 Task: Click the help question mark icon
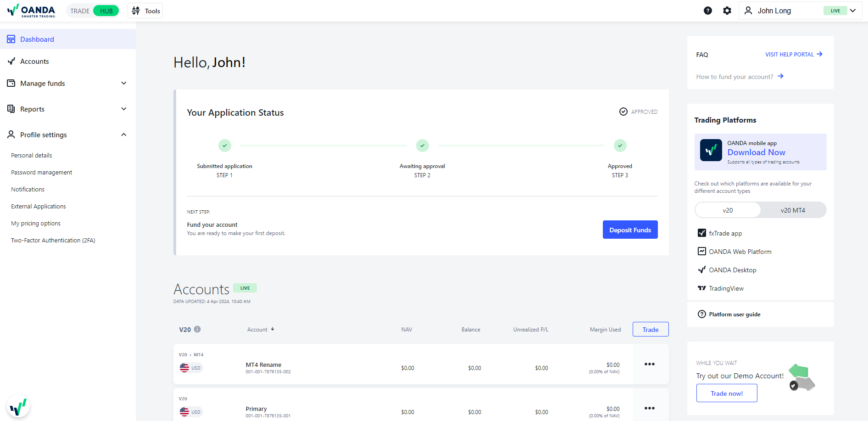pos(708,11)
